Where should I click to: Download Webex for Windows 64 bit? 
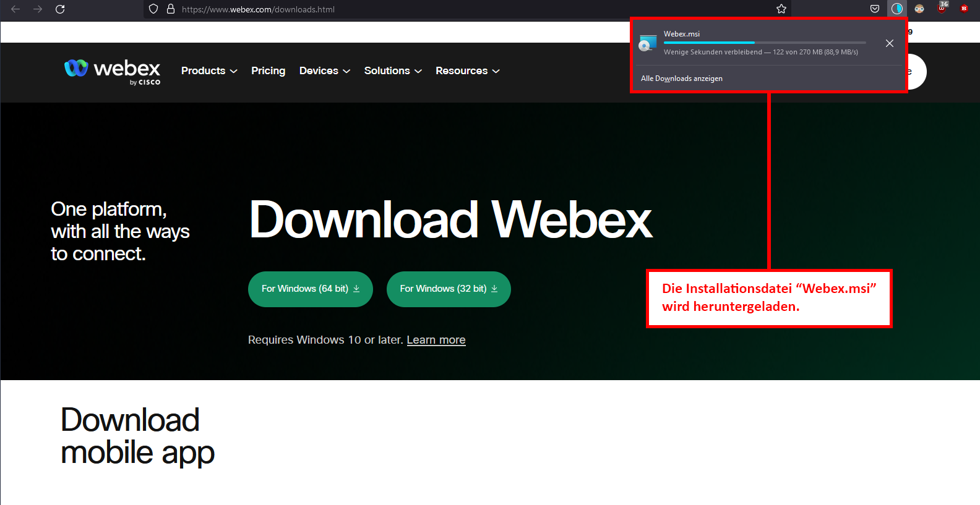311,289
